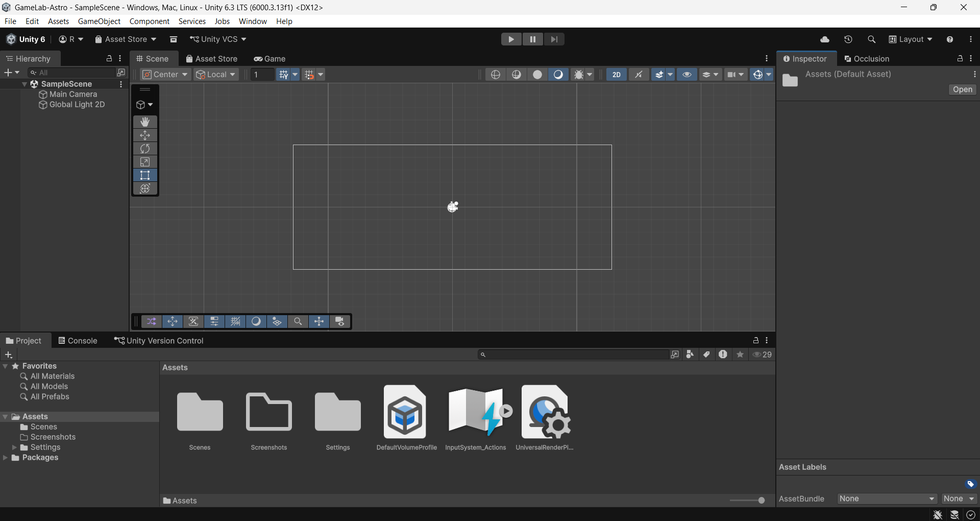
Task: Select the InputSystem_Actions asset
Action: 476,418
